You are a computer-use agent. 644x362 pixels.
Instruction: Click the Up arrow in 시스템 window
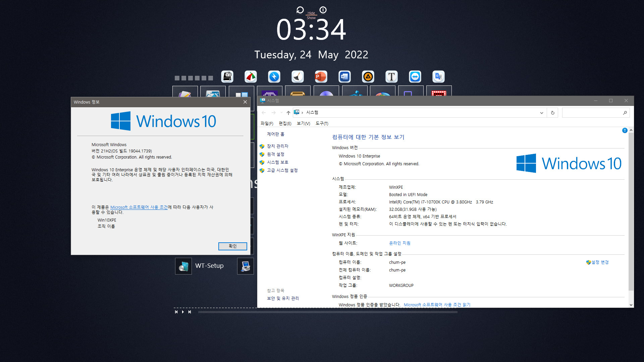click(x=288, y=113)
